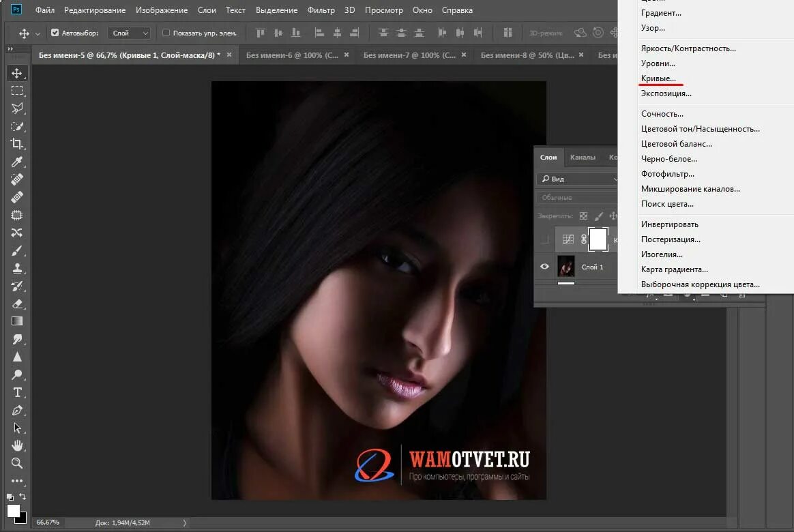This screenshot has height=532, width=794.
Task: Select the Eyedropper tool
Action: click(x=17, y=162)
